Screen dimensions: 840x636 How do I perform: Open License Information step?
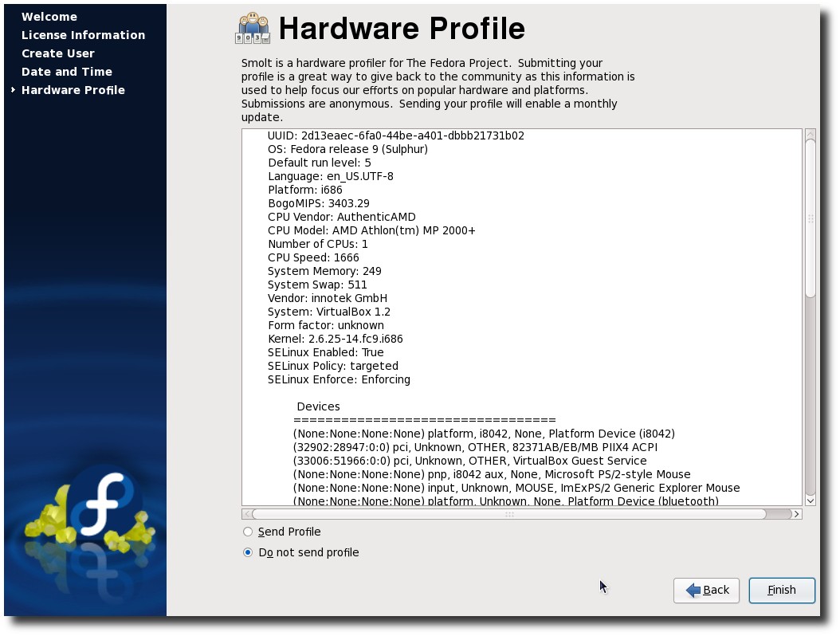pyautogui.click(x=83, y=35)
